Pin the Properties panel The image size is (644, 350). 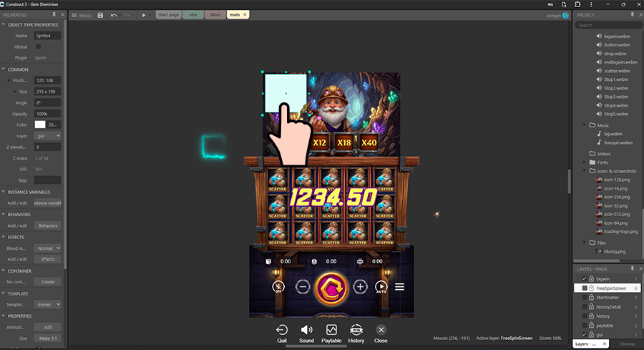click(54, 15)
